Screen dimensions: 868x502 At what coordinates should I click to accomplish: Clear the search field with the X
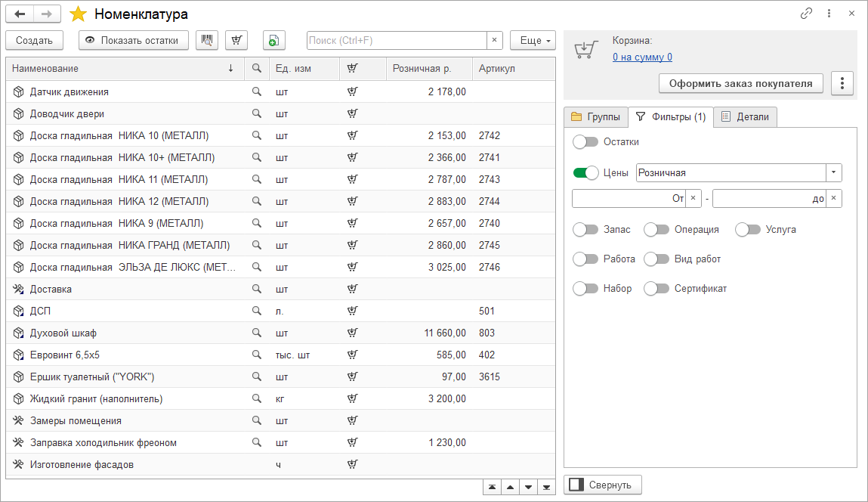tap(494, 41)
